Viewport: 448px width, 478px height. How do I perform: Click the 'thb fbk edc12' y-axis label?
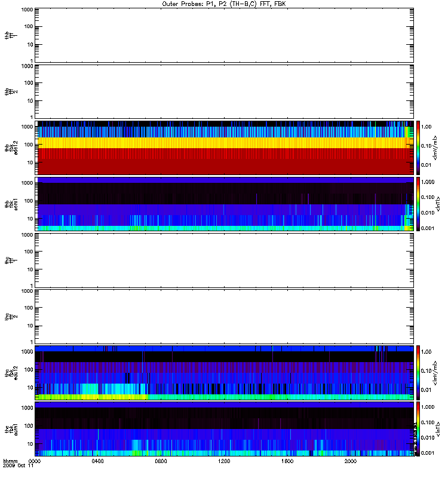[x=11, y=148]
